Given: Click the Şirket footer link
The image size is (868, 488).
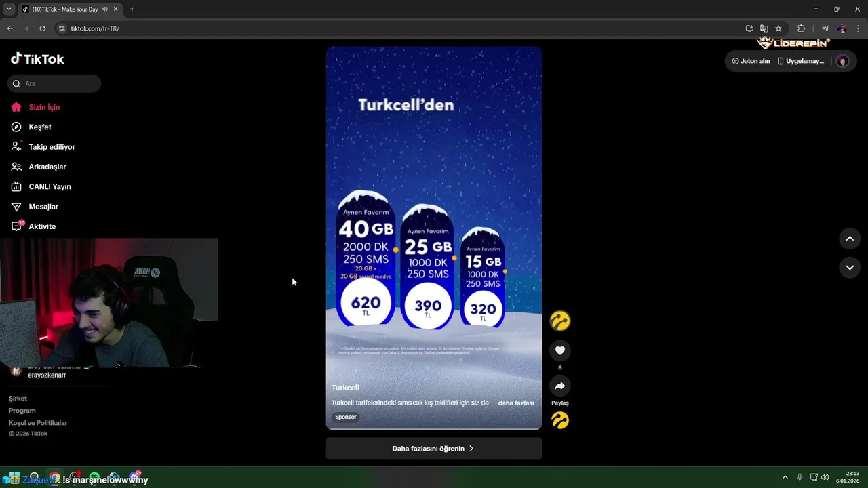Looking at the screenshot, I should click(18, 399).
